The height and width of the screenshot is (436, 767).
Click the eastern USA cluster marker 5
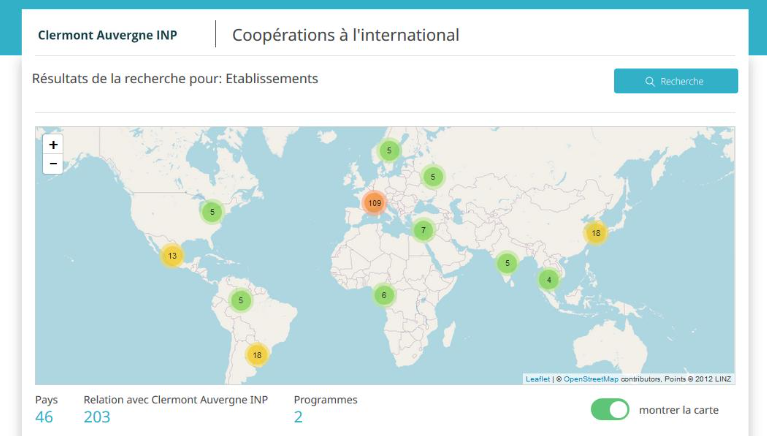point(212,212)
